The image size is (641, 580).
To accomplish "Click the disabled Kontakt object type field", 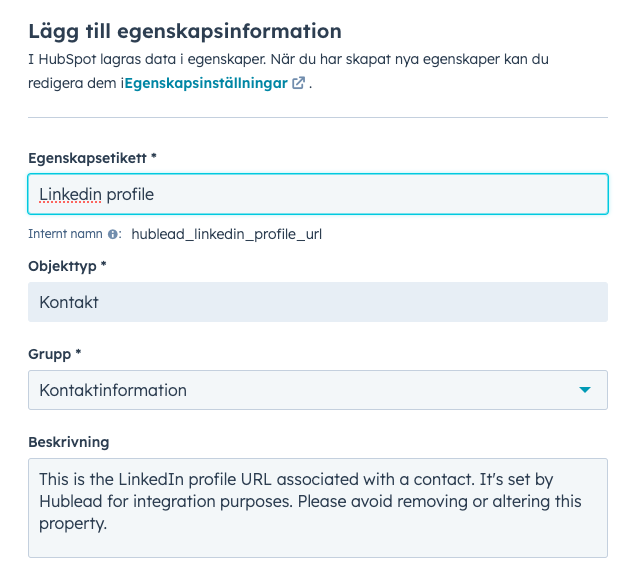I will [318, 302].
